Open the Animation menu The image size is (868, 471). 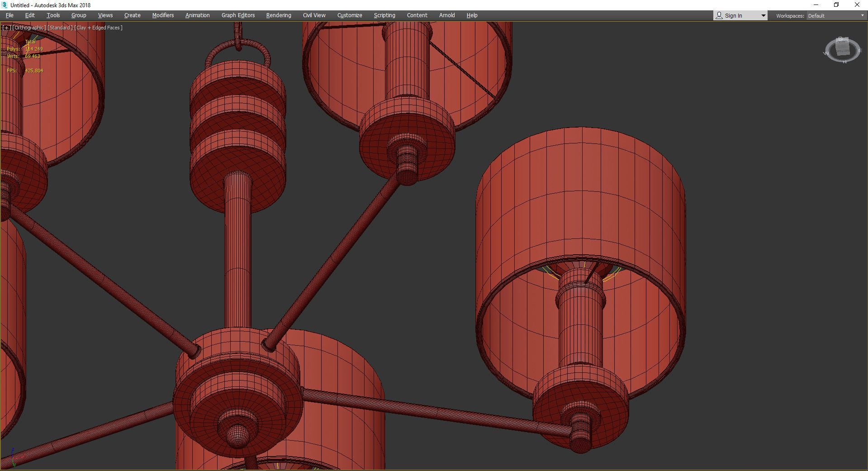tap(198, 15)
